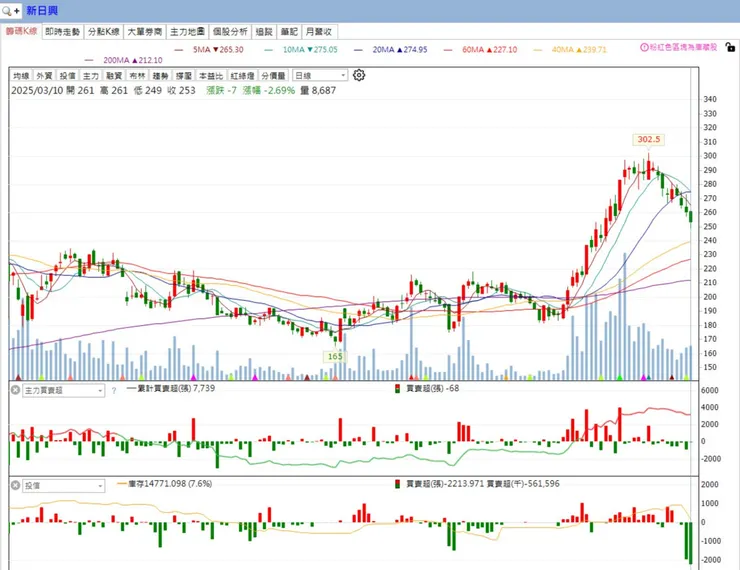Screen dimensions: 740x570
Task: Open the 筆記 tab
Action: pos(289,32)
